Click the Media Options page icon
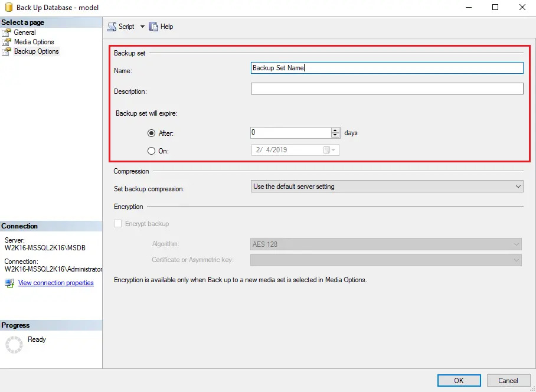536x392 pixels. (x=7, y=42)
